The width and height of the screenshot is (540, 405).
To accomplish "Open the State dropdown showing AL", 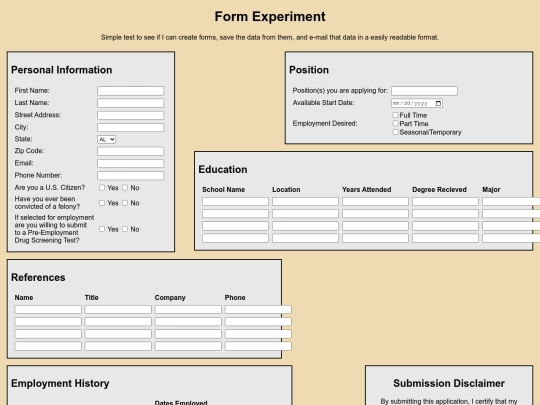I will [106, 139].
